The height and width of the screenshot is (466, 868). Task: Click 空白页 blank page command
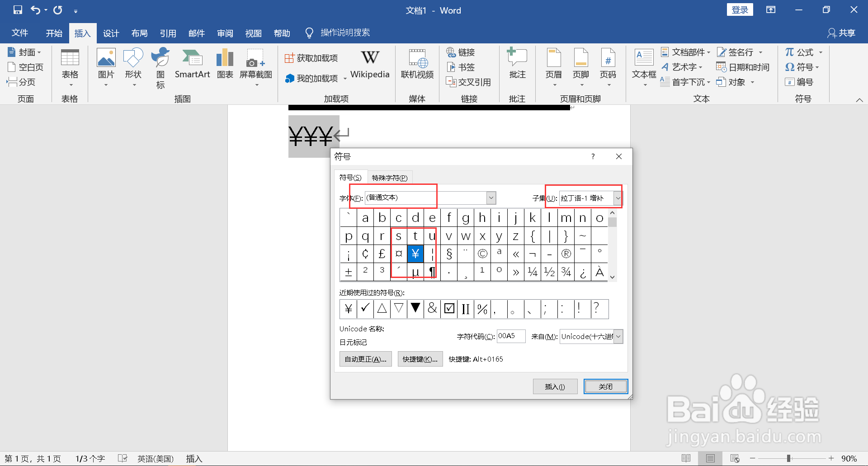click(26, 67)
